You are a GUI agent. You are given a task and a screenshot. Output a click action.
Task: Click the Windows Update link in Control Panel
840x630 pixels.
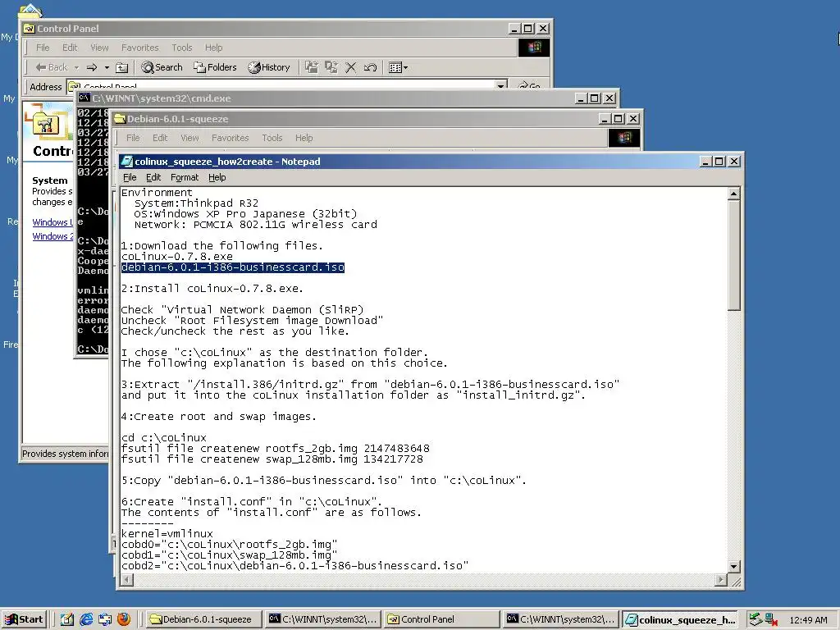pos(52,222)
